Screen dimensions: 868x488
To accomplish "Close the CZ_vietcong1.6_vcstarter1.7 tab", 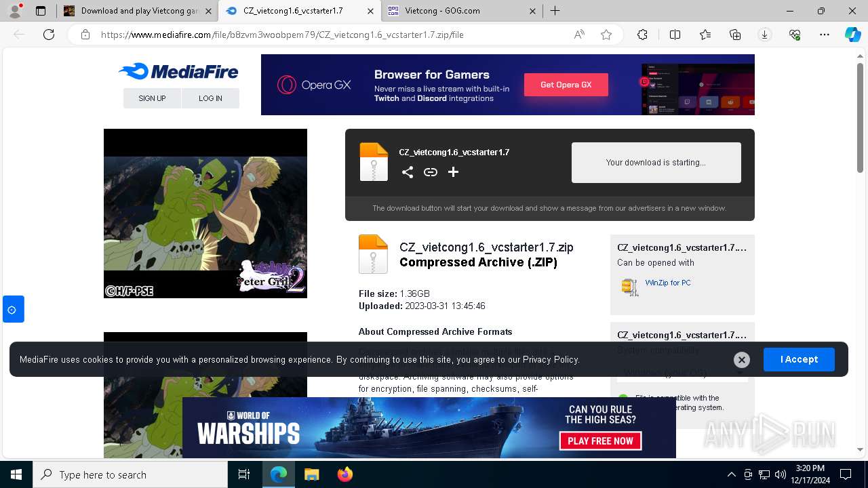I will [370, 11].
